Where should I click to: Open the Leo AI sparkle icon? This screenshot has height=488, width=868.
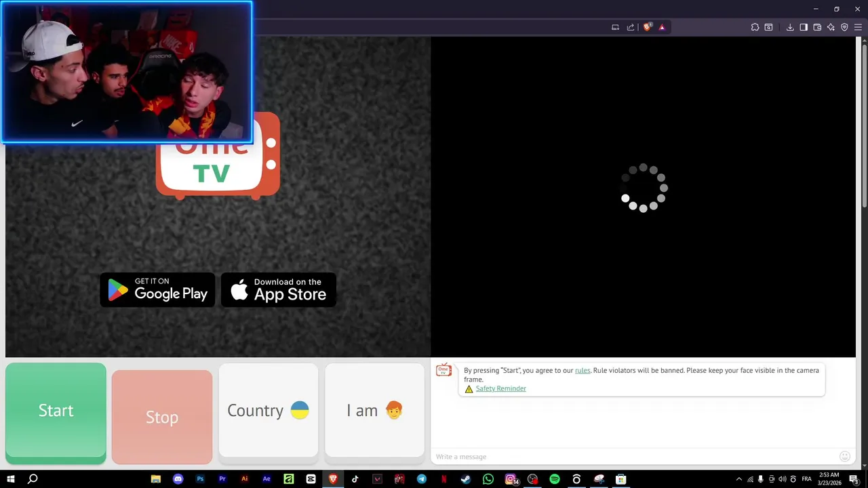pyautogui.click(x=831, y=27)
